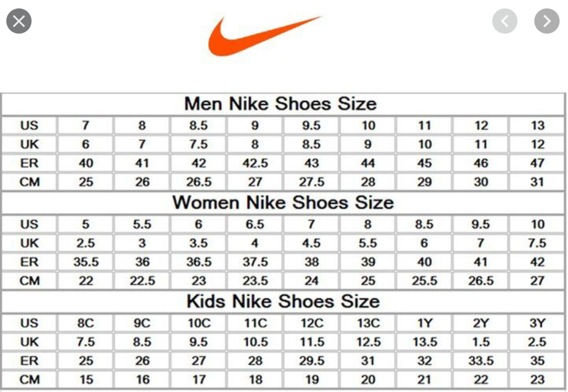Advance to the next image
The image size is (568, 392).
546,21
